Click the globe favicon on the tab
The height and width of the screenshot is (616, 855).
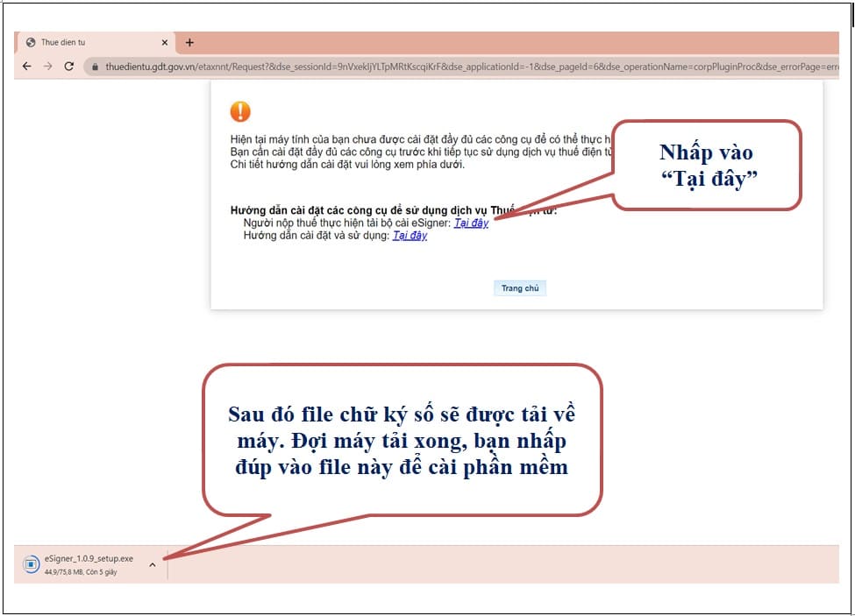[x=31, y=43]
